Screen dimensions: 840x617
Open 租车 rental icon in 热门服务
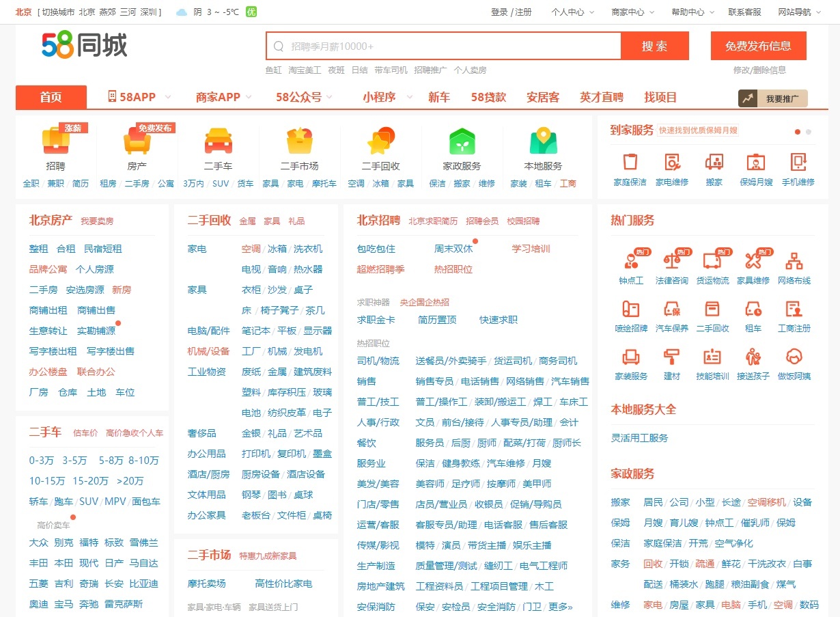click(753, 309)
